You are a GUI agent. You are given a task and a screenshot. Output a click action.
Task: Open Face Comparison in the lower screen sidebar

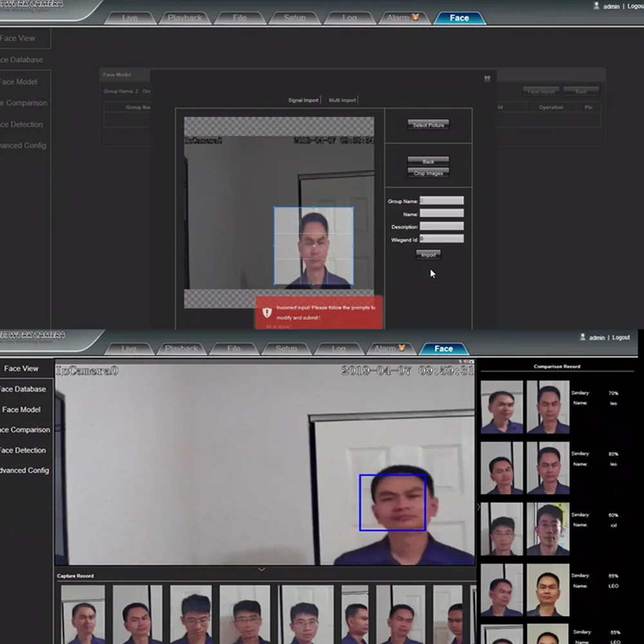click(x=26, y=430)
